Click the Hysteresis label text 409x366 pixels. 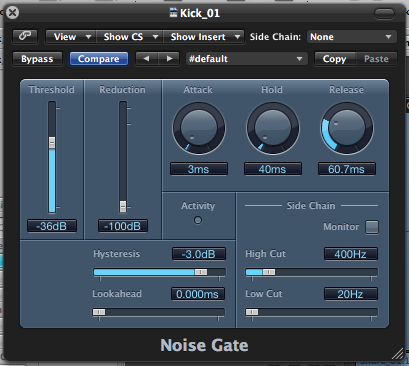click(x=117, y=254)
